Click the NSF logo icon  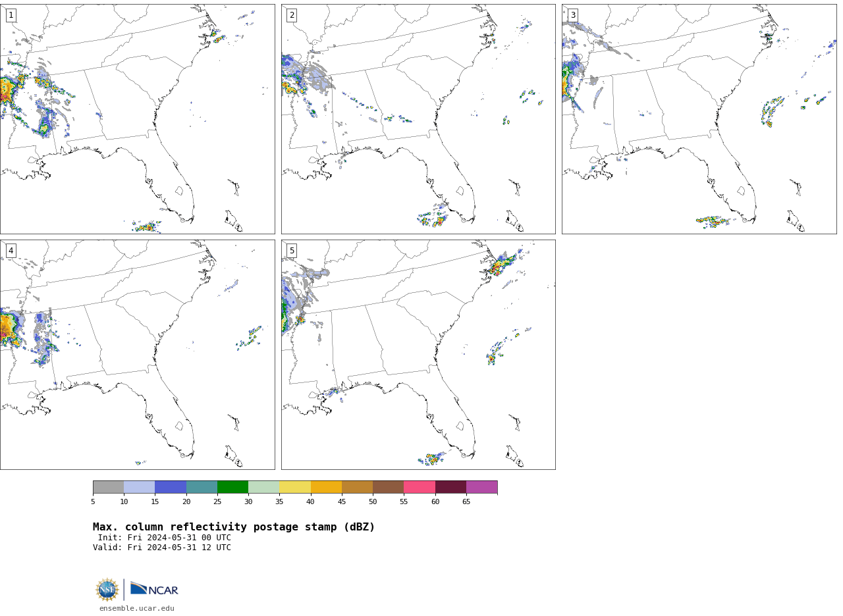tap(107, 590)
